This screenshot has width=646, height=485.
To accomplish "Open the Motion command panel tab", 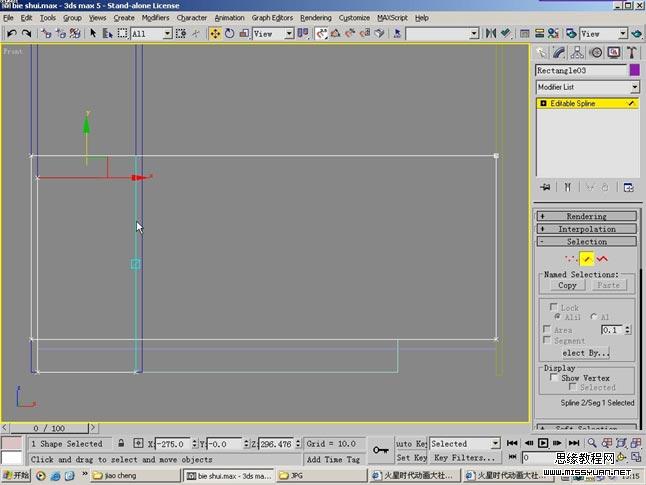I will [596, 52].
